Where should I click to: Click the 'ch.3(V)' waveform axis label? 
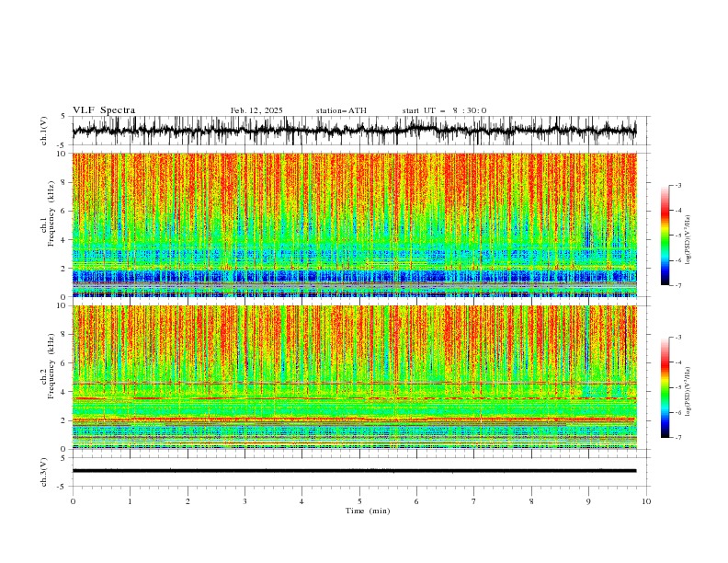pos(44,472)
